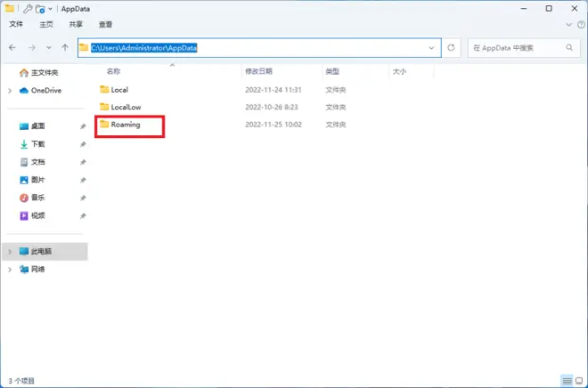
Task: Expand the 此电脑 tree node
Action: point(10,252)
